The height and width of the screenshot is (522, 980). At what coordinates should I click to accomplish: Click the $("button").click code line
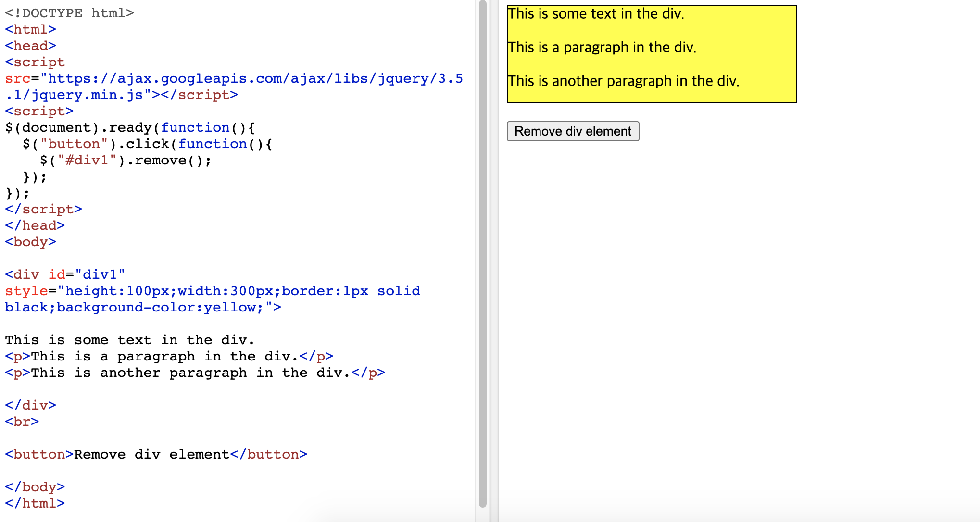click(147, 144)
